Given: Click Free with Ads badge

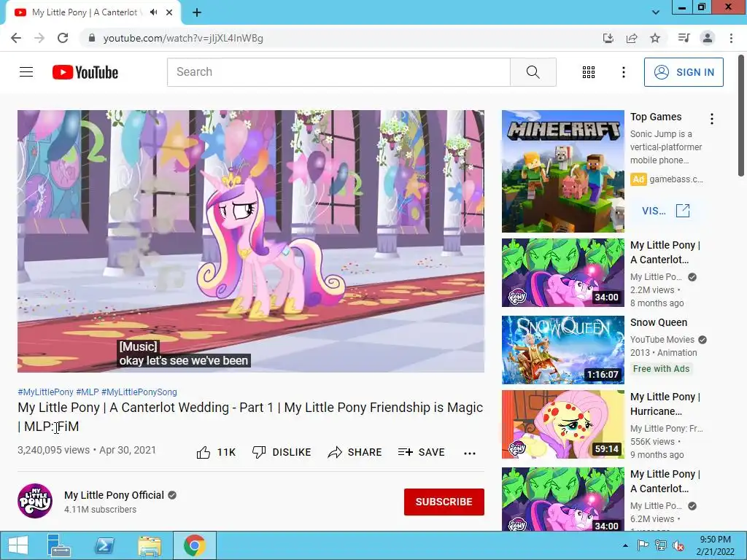Looking at the screenshot, I should click(x=661, y=368).
